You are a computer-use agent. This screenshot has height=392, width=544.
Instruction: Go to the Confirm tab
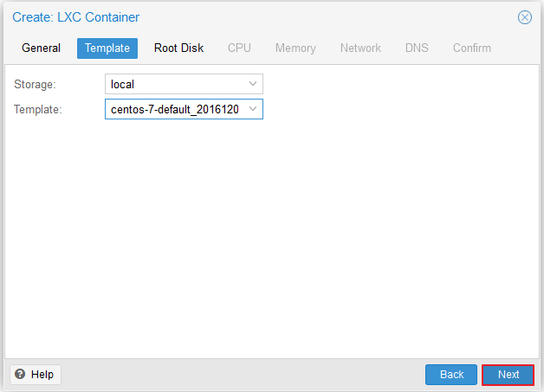click(x=472, y=48)
